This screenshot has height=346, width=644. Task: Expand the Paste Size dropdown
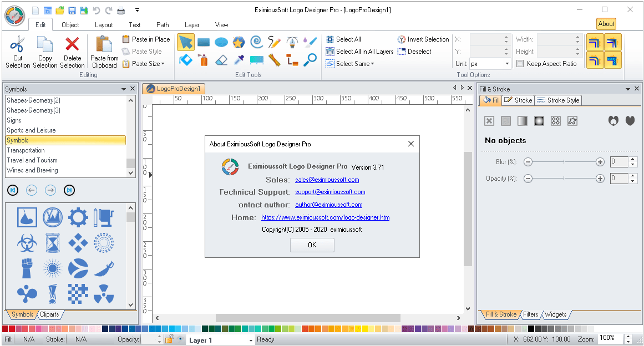(x=163, y=64)
